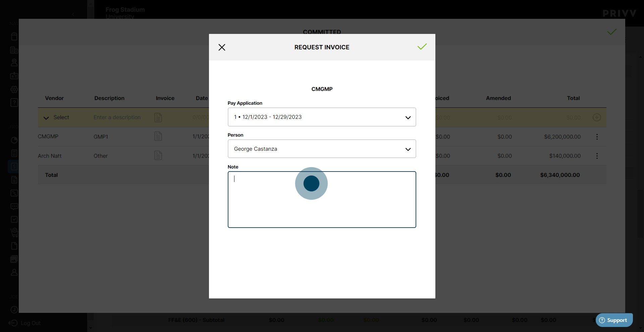Expand the vendor Select dropdown in new row
Screen dimensions: 644x332
click(56, 117)
